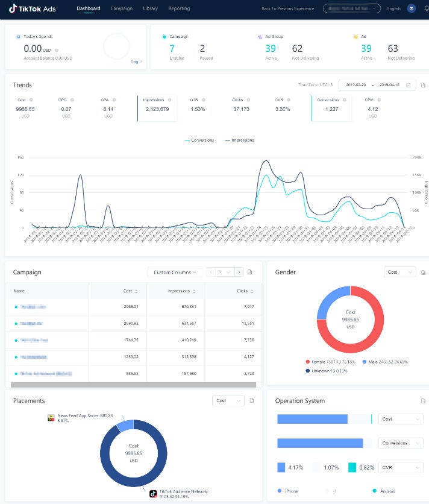429x504 pixels.
Task: Open the Gender Cost metric dropdown
Action: pyautogui.click(x=399, y=272)
